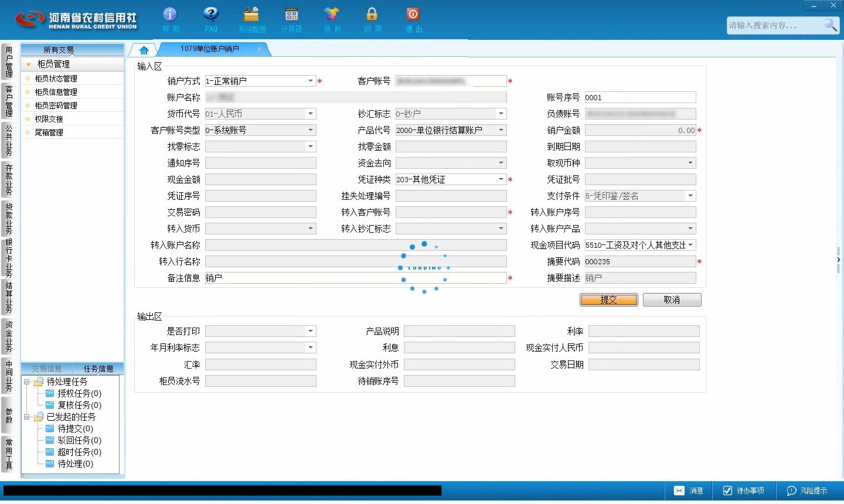Click the 提交 submit button
Viewport: 844px width, 504px height.
click(x=609, y=299)
